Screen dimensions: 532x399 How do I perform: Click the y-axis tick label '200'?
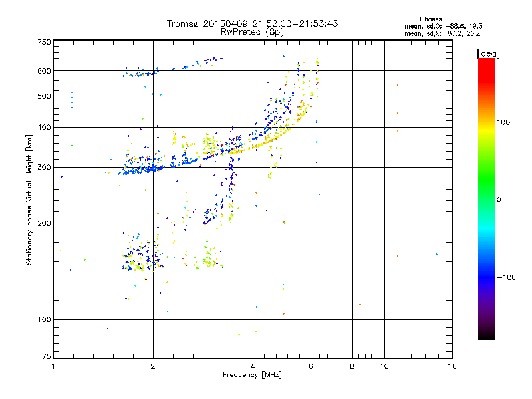(45, 223)
